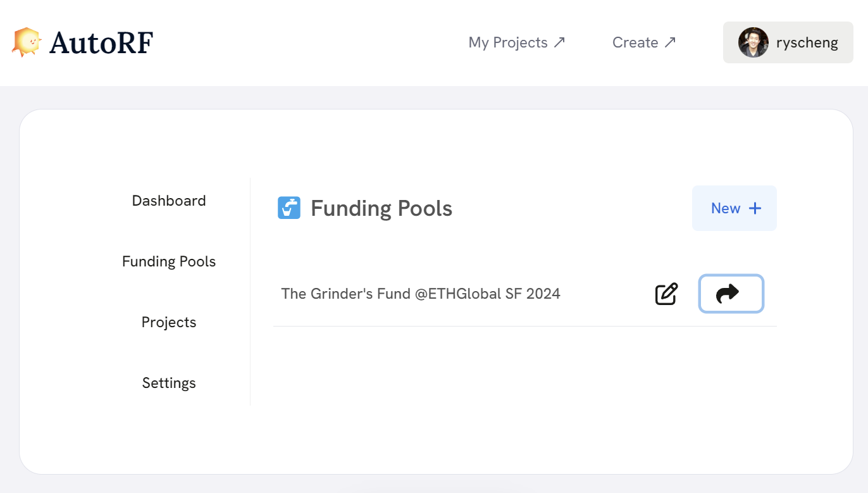The width and height of the screenshot is (868, 493).
Task: Open Projects in the sidebar menu
Action: (169, 322)
